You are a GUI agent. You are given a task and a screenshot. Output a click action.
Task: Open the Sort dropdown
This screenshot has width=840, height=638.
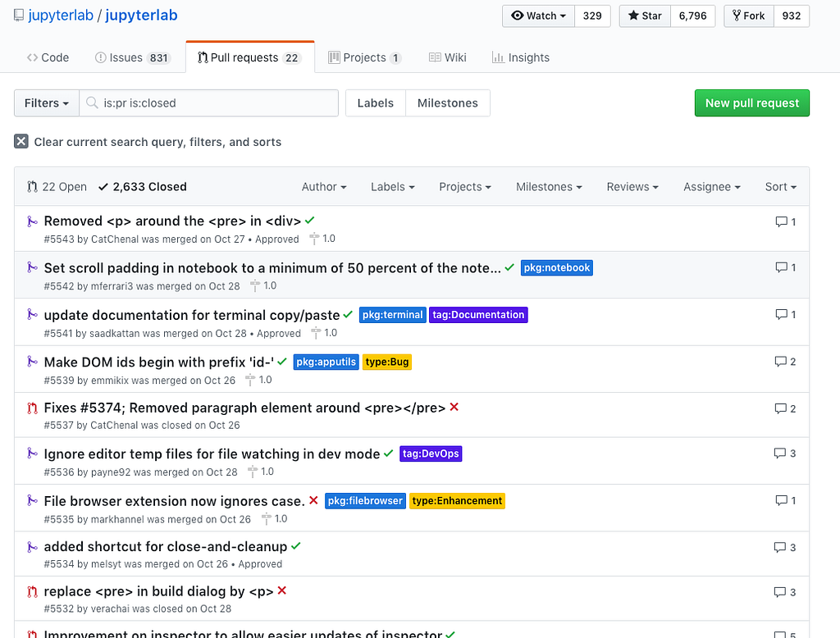point(781,187)
